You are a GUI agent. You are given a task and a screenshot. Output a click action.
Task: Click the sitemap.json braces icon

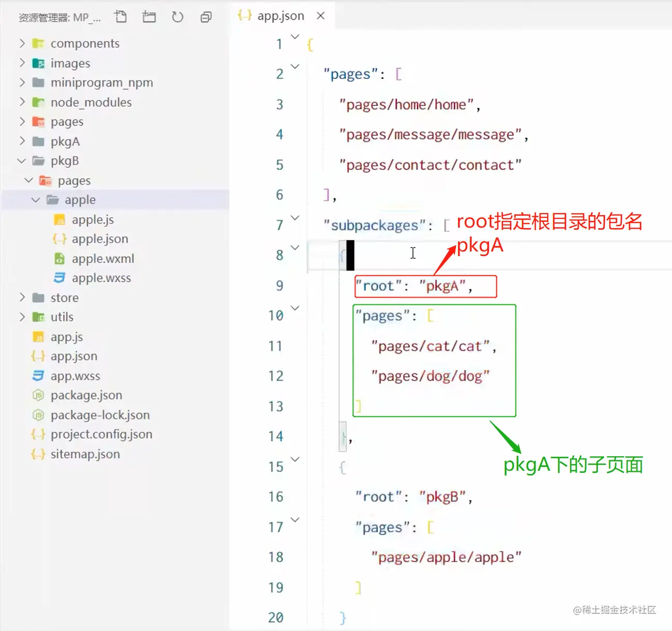38,454
